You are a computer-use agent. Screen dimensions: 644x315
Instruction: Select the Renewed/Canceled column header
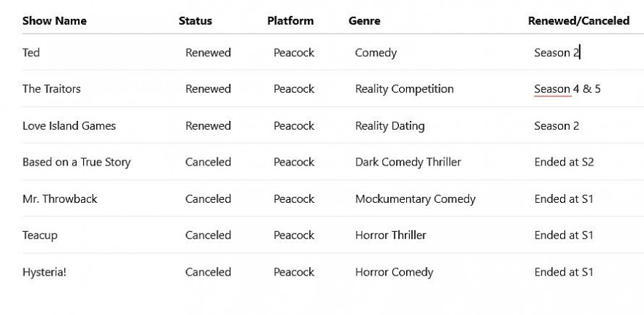pyautogui.click(x=578, y=21)
